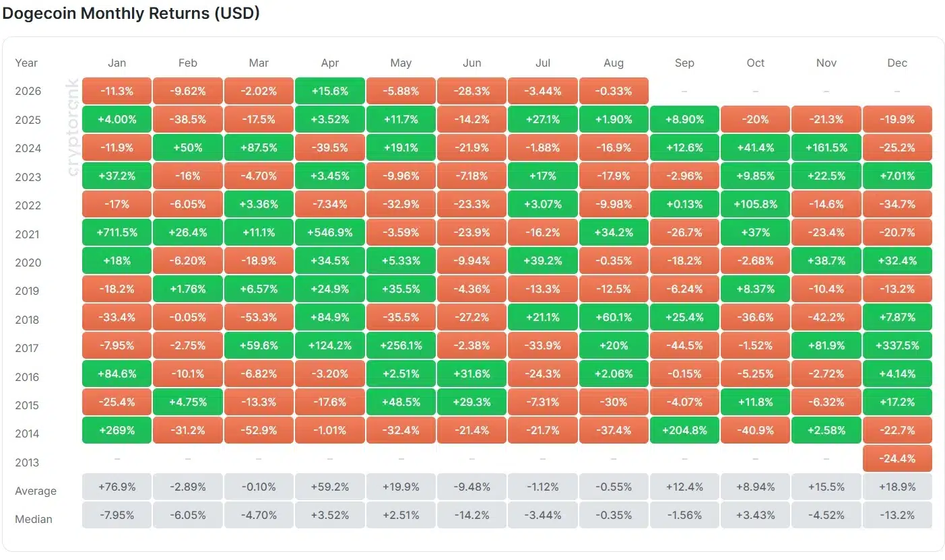Click the 2026 row label

[x=28, y=92]
